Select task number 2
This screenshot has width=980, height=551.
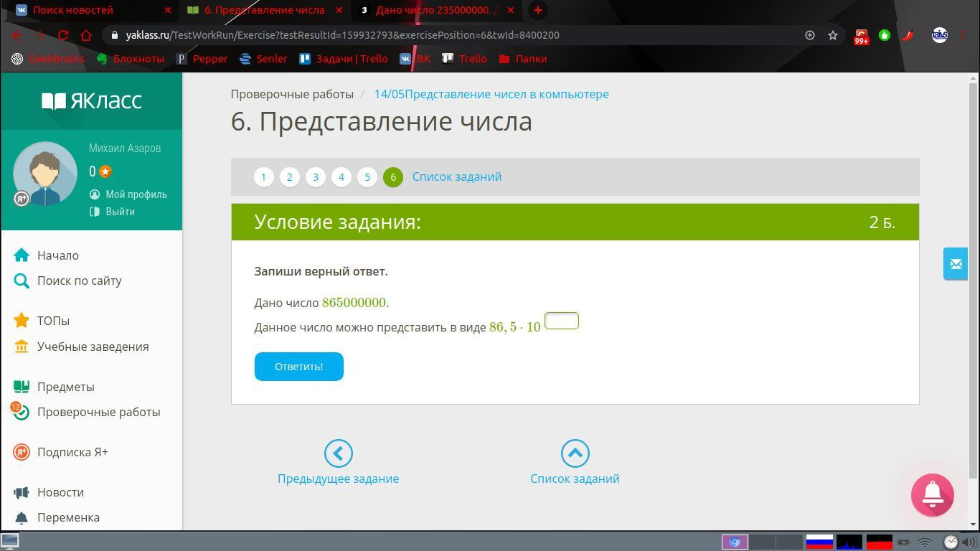(290, 177)
